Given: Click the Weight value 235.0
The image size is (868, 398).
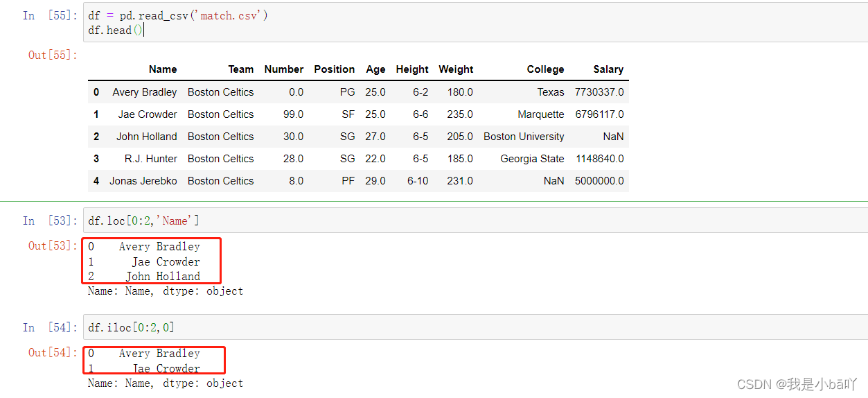Looking at the screenshot, I should 460,114.
